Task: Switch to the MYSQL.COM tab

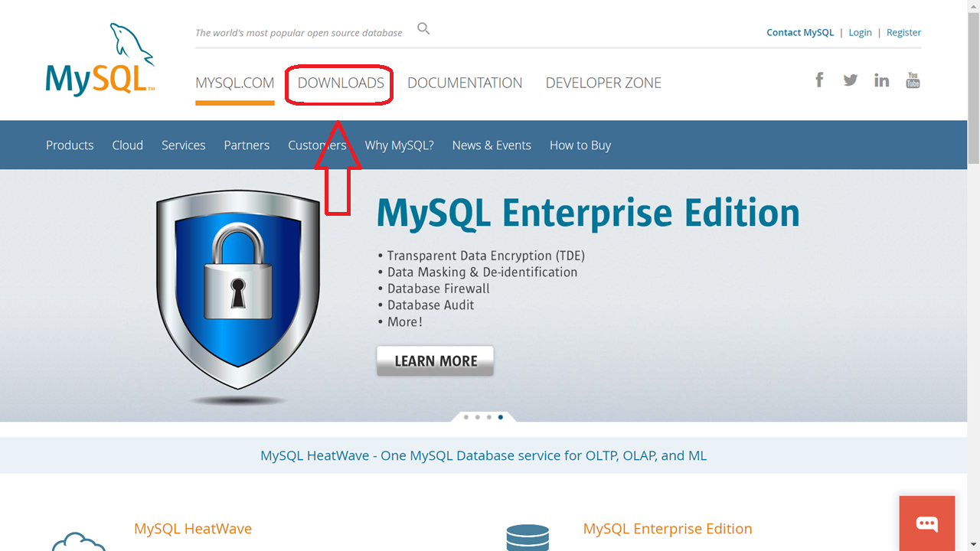Action: pyautogui.click(x=235, y=83)
